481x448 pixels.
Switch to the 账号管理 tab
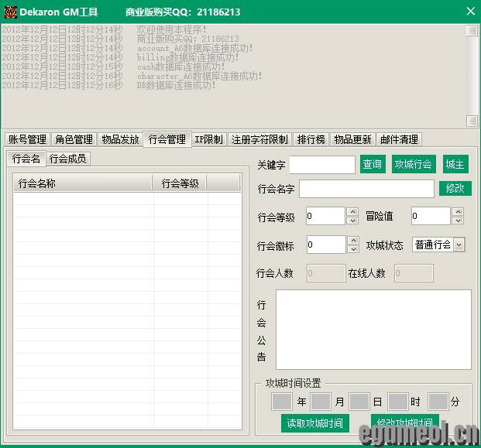27,139
